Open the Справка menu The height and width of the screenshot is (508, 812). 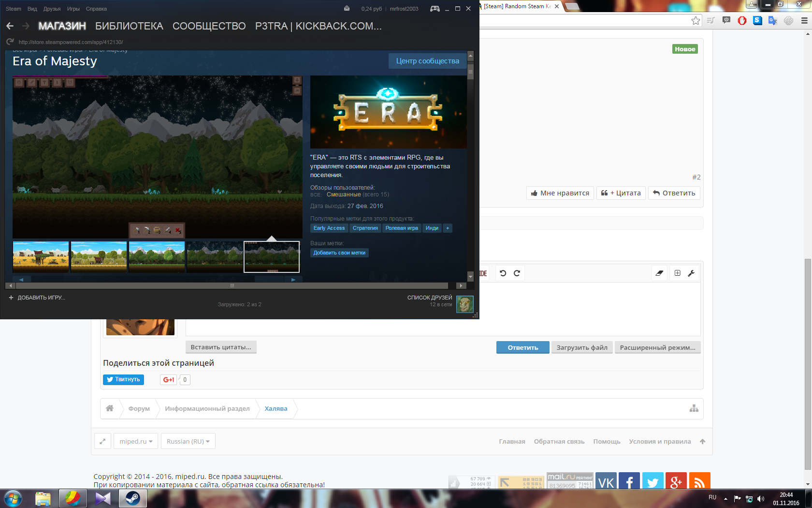coord(96,9)
